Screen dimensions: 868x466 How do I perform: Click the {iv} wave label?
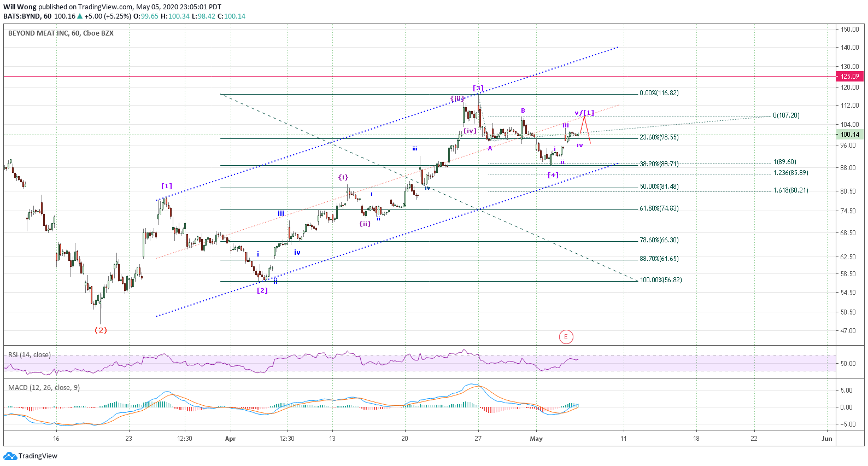[x=470, y=131]
